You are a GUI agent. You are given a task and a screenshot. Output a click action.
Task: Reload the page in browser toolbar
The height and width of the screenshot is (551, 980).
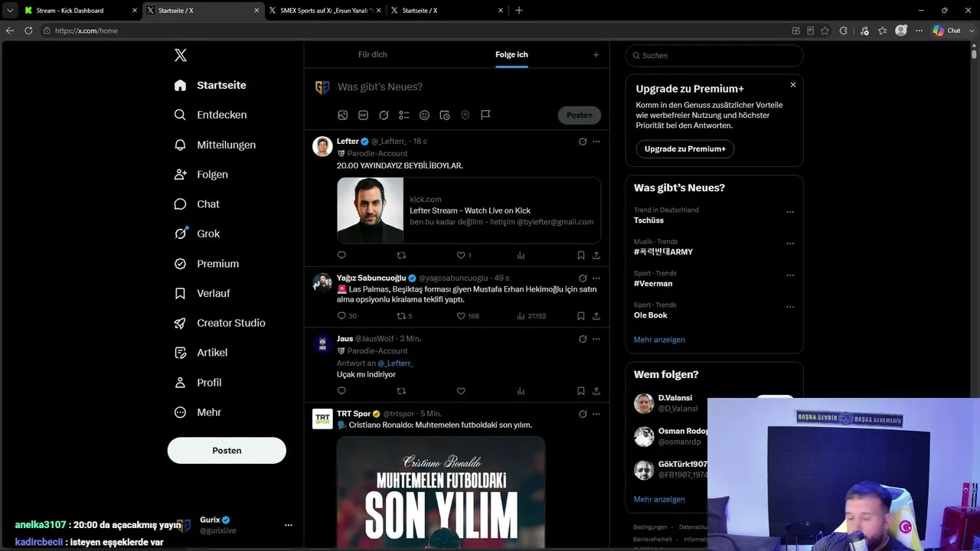tap(28, 31)
